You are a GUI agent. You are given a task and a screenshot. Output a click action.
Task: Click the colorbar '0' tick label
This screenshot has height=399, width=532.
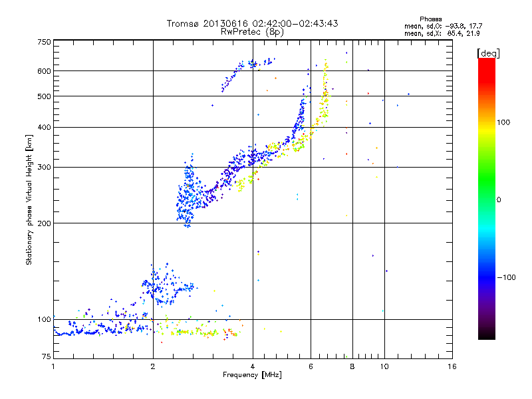click(x=499, y=200)
